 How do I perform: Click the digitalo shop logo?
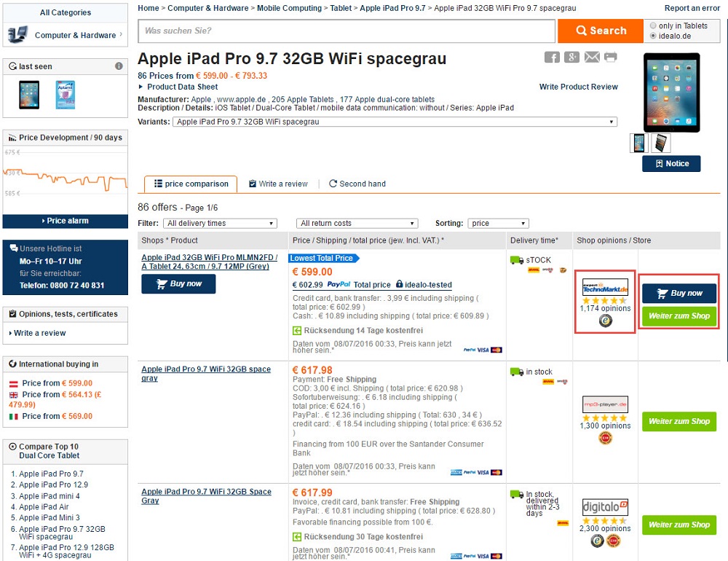click(605, 507)
